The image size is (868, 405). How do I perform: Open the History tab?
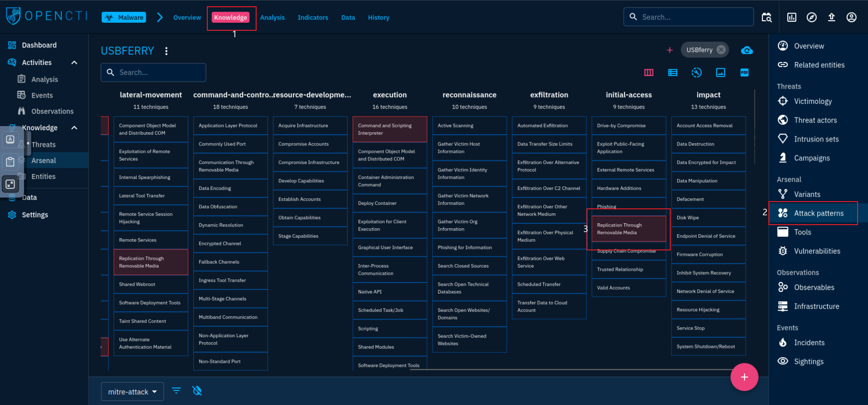pos(379,18)
